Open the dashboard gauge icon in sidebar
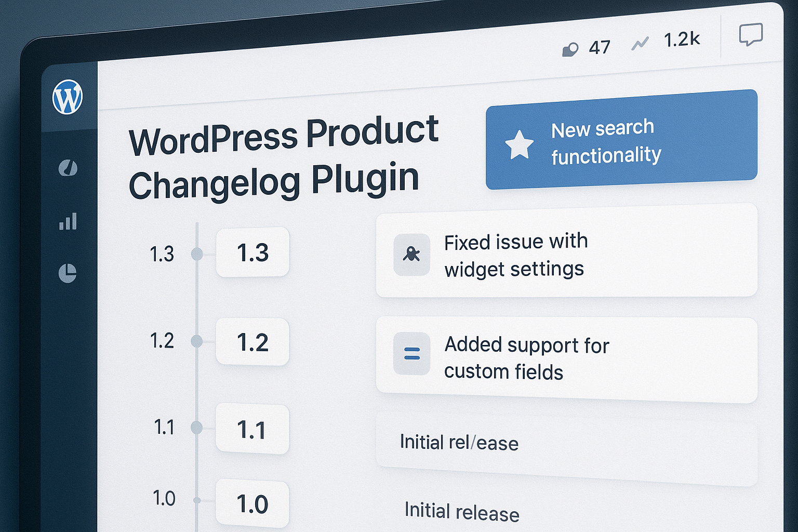The height and width of the screenshot is (532, 798). click(68, 168)
